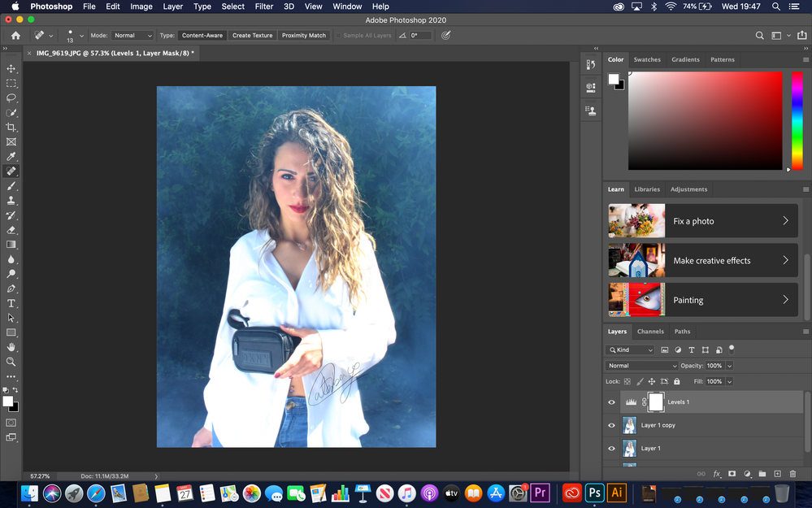Select the Move tool

click(x=11, y=68)
